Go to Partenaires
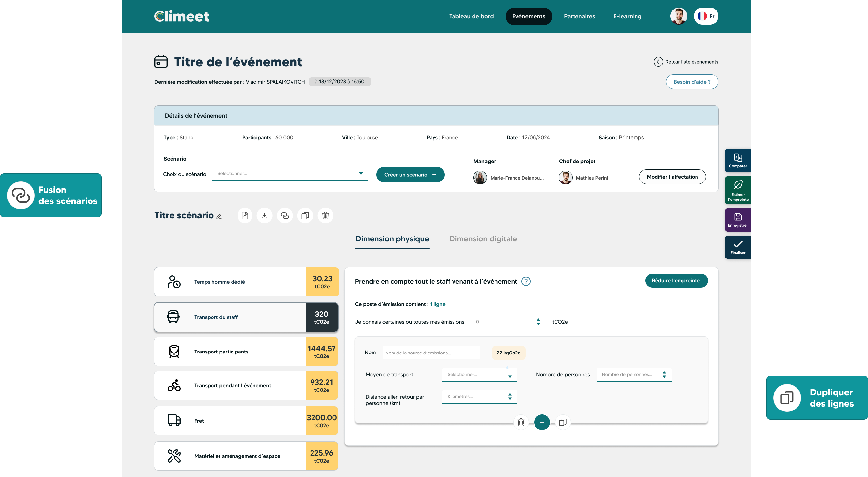This screenshot has width=868, height=477. 579,16
